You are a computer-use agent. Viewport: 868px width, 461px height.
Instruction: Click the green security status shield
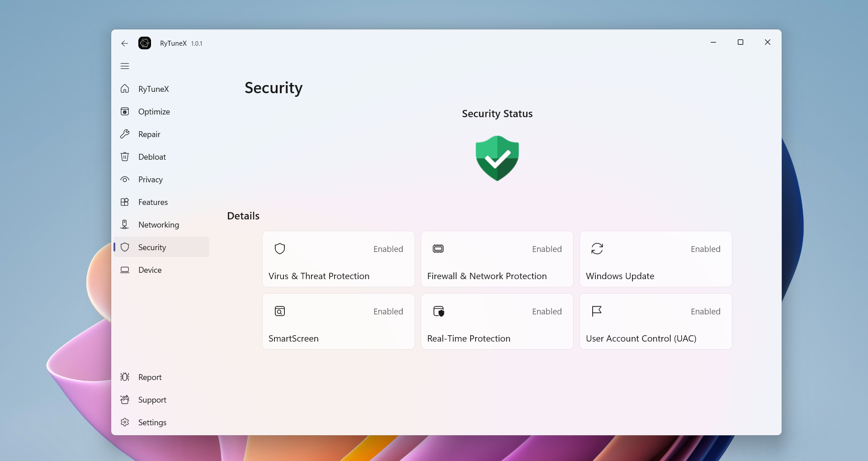point(497,158)
